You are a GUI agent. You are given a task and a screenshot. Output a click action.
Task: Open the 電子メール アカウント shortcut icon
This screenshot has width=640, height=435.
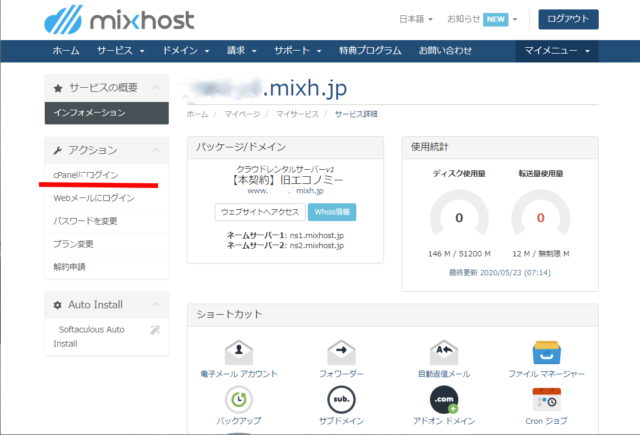pyautogui.click(x=239, y=352)
